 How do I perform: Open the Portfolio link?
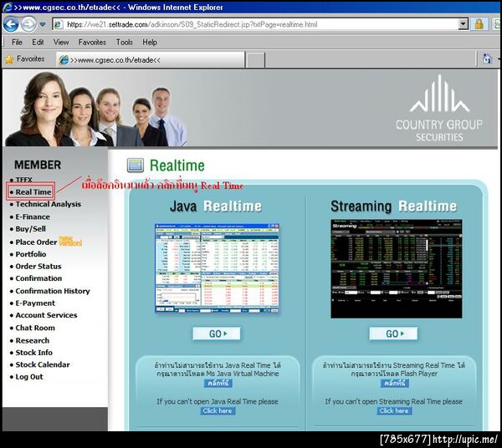point(31,254)
